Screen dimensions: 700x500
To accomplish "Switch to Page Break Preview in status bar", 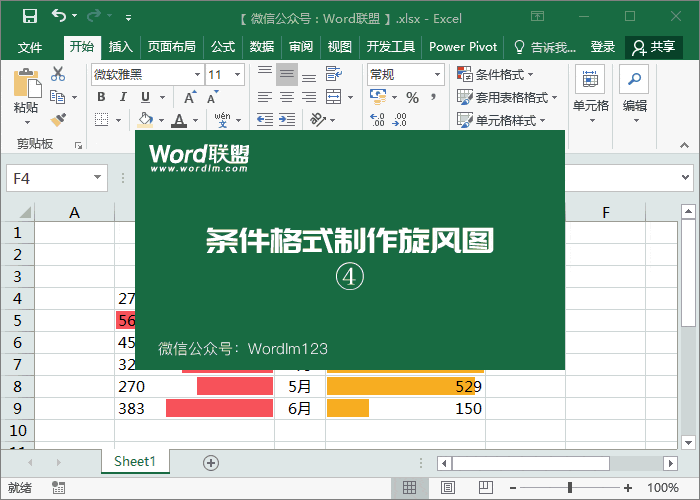I will pos(486,488).
